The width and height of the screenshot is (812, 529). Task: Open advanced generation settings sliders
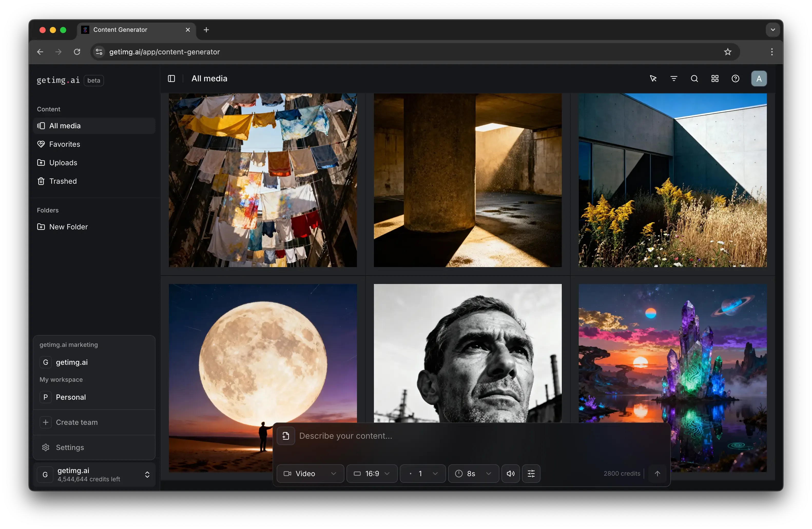531,473
